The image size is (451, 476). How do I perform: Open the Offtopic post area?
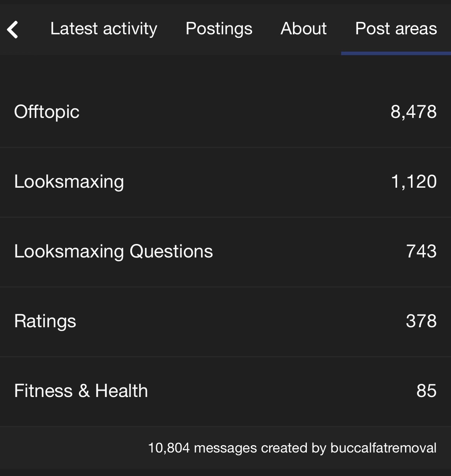point(47,112)
